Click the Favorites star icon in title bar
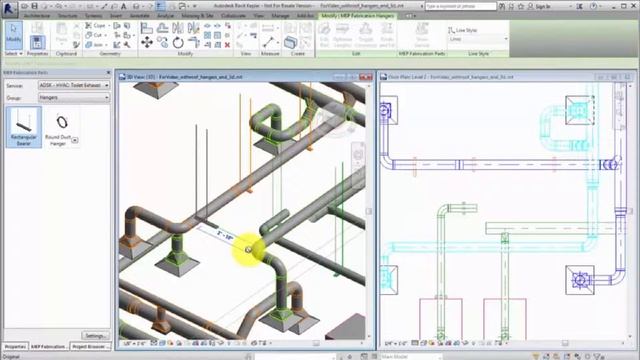640x360 pixels. coord(521,6)
